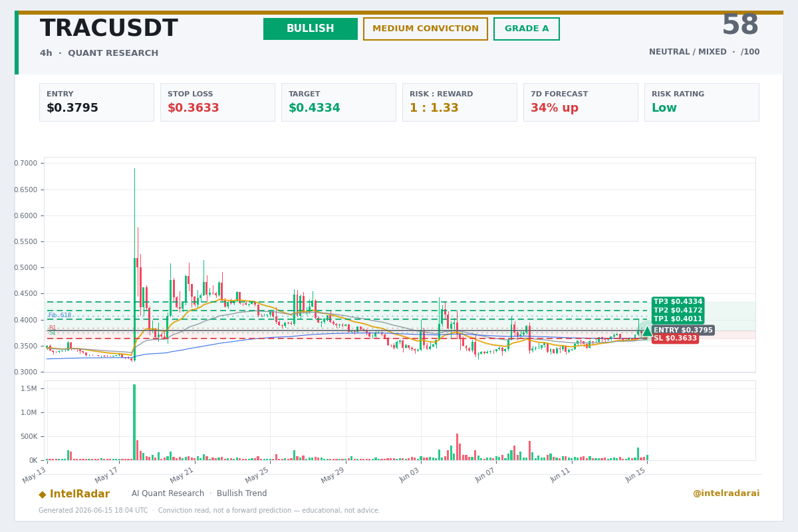Click the MEDIUM CONVICTION badge
This screenshot has width=798, height=532.
[x=426, y=29]
